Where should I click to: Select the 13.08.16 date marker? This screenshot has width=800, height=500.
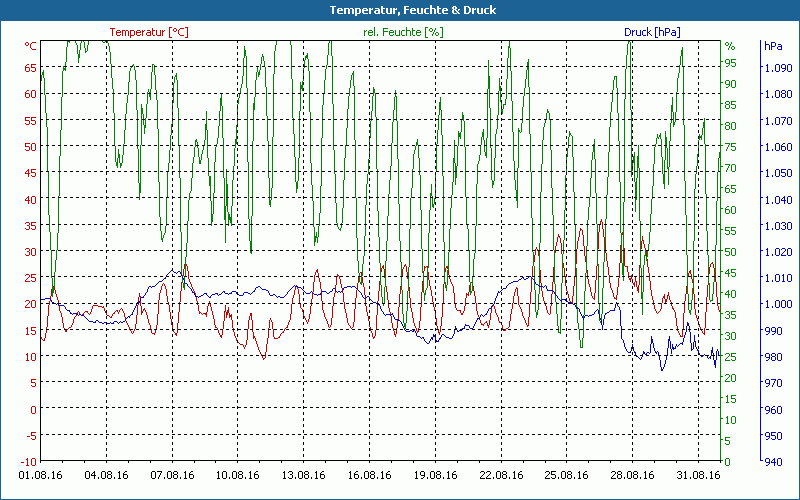304,475
